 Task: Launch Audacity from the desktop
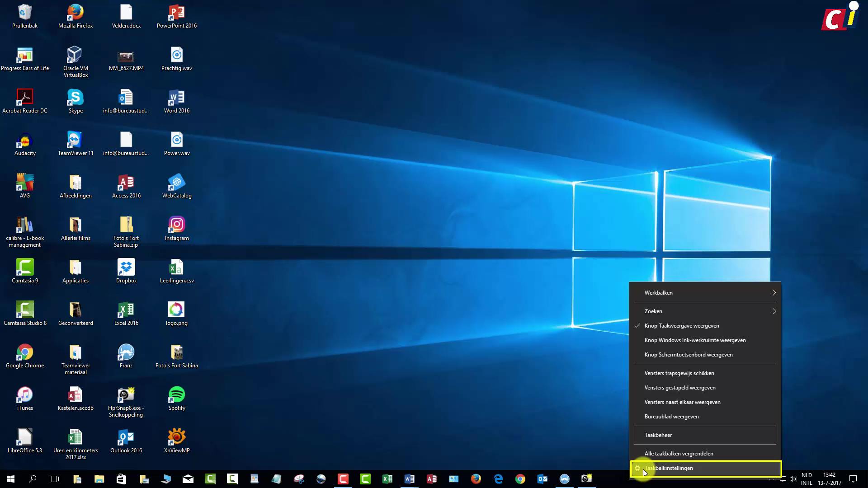(x=25, y=140)
